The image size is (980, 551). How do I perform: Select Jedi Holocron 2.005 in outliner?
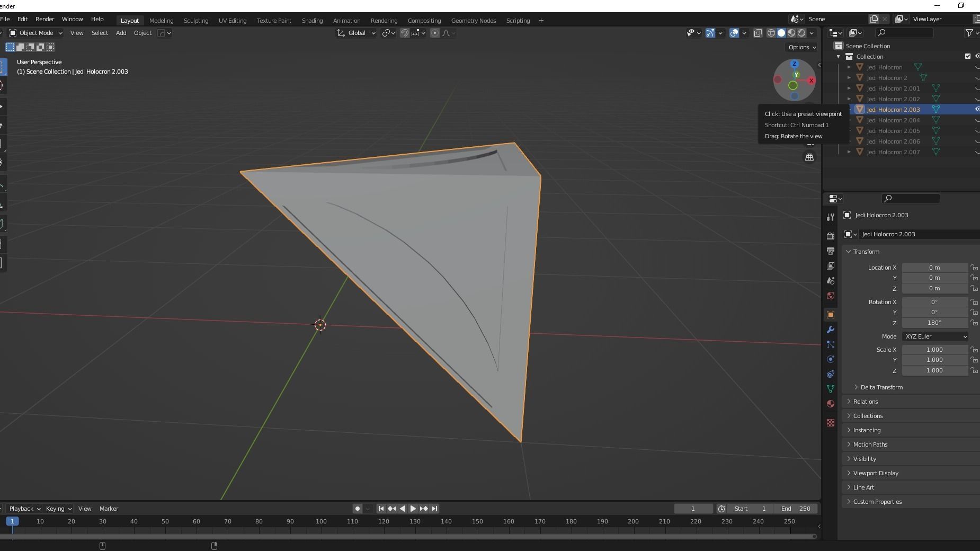coord(893,131)
